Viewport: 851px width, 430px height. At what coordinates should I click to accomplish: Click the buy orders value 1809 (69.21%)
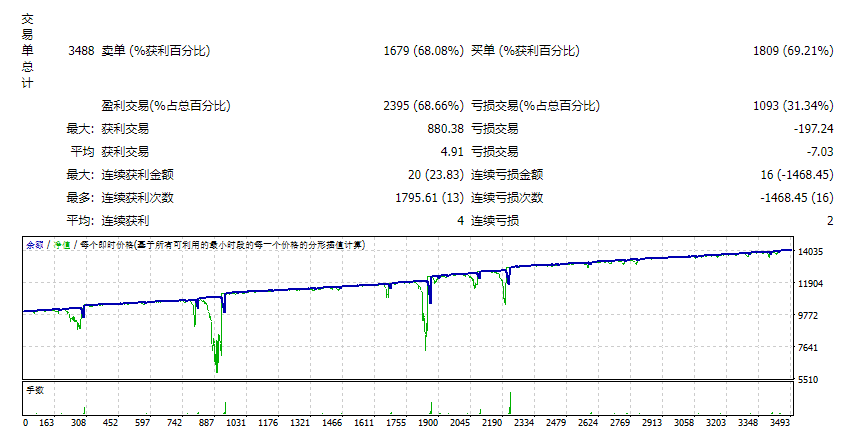pyautogui.click(x=793, y=51)
